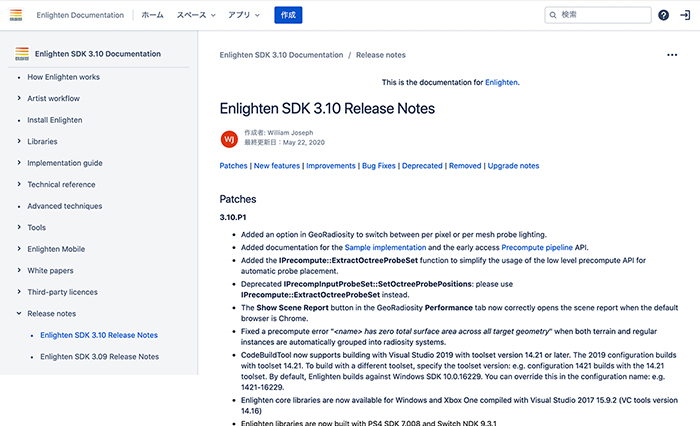Open the page actions three-dot menu
The width and height of the screenshot is (700, 426).
[672, 55]
